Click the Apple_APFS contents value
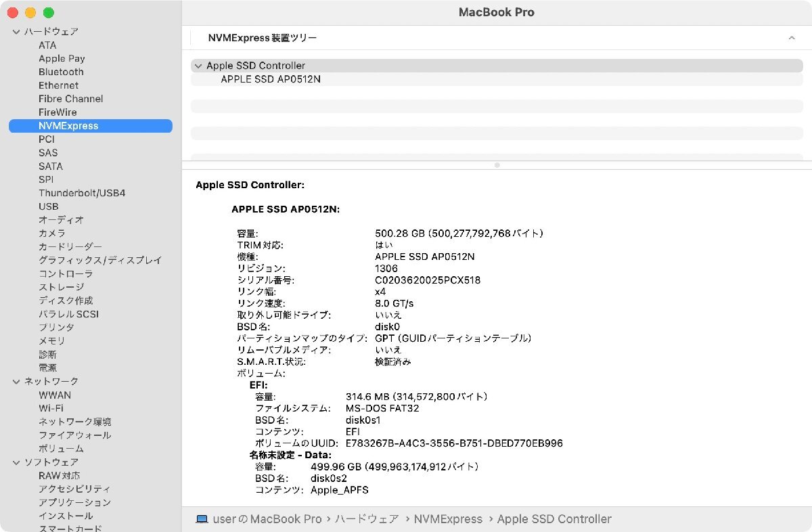Image resolution: width=812 pixels, height=532 pixels. click(x=340, y=490)
